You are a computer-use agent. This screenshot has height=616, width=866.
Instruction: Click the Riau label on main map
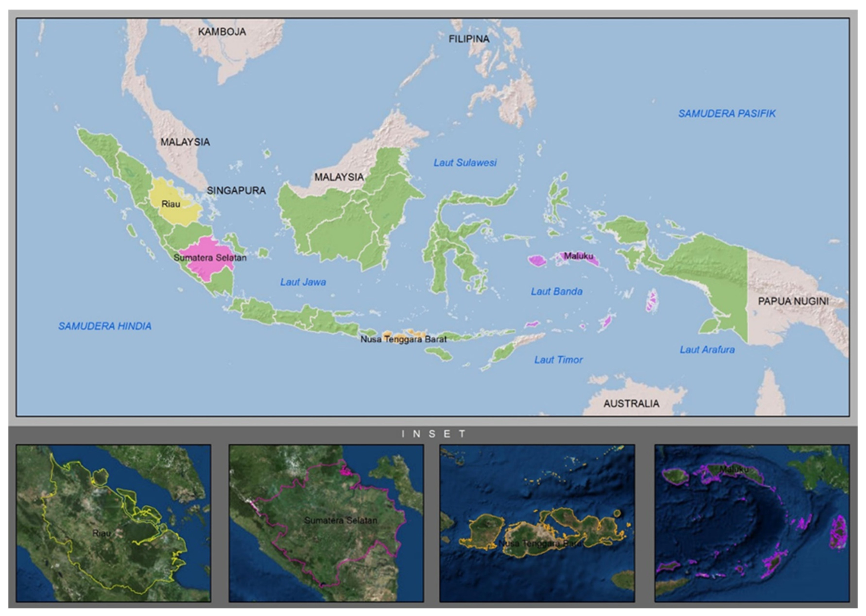[x=171, y=204]
